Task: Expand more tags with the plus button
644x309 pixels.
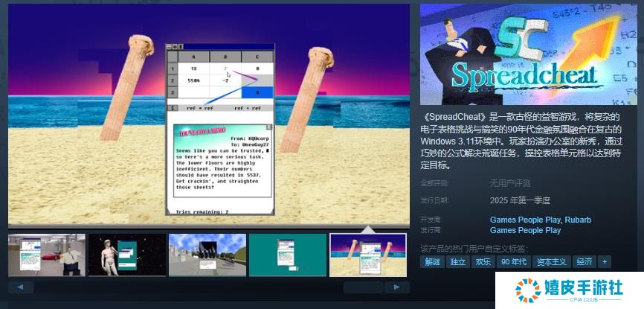Action: (x=605, y=261)
